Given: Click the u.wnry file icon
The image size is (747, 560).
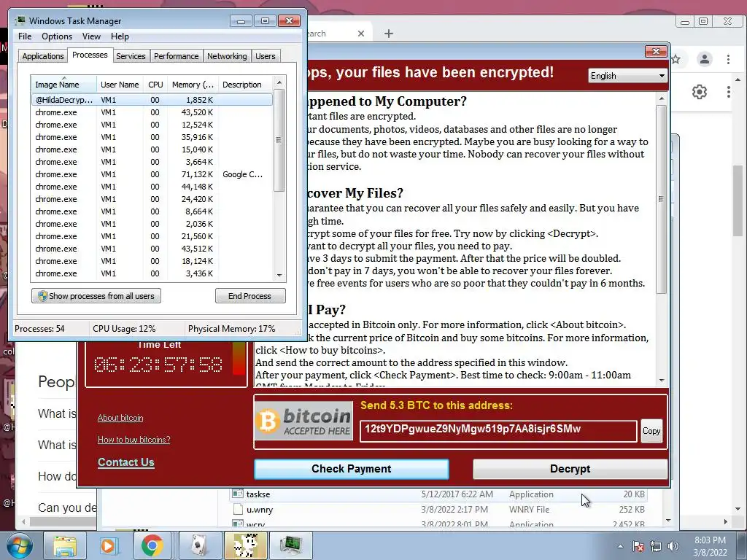Looking at the screenshot, I should pyautogui.click(x=237, y=509).
